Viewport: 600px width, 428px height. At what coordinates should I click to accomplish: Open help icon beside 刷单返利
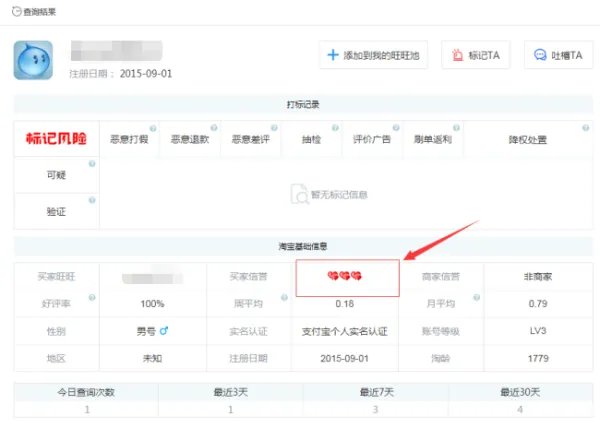coord(457,128)
